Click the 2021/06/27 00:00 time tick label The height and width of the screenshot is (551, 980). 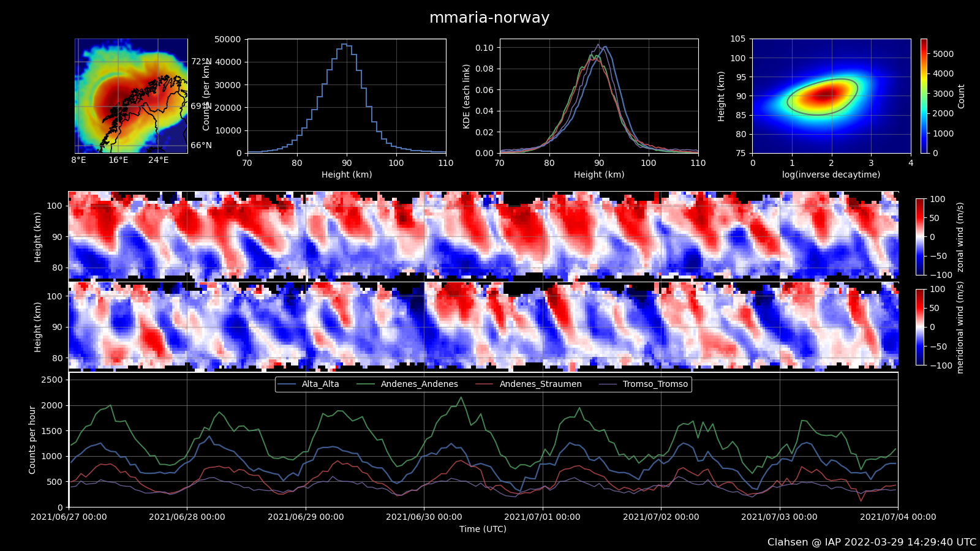[69, 517]
